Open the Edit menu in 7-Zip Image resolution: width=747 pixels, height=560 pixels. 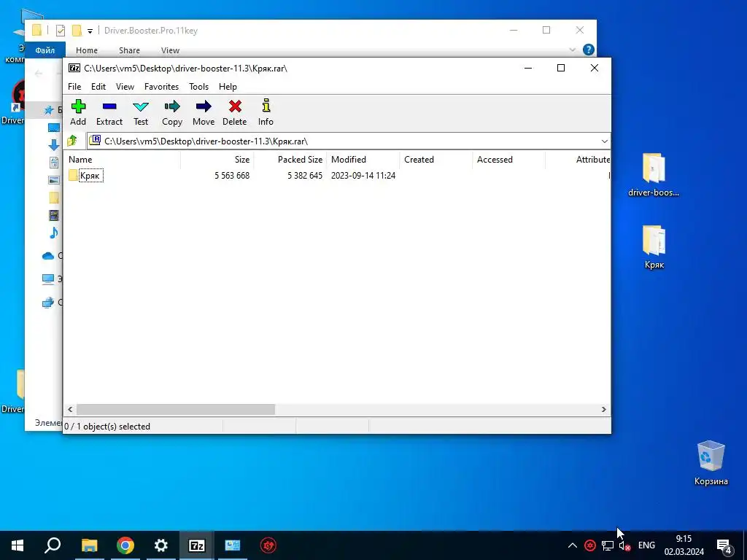click(98, 87)
